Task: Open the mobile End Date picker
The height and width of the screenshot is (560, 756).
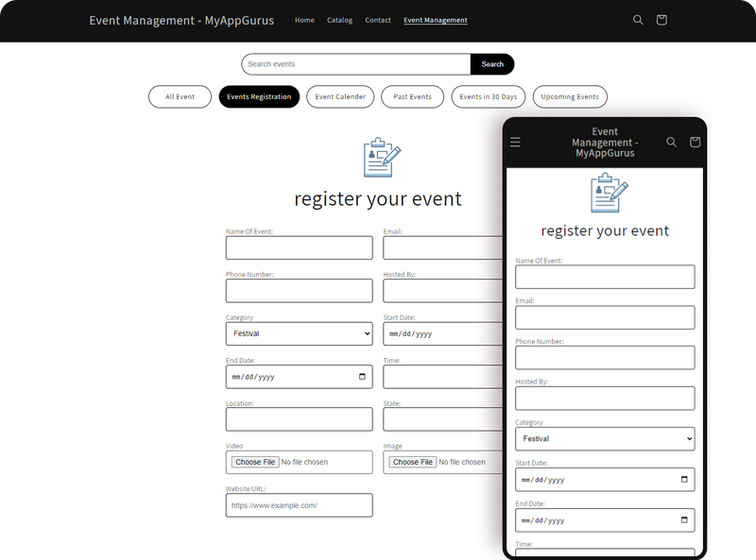Action: point(684,520)
